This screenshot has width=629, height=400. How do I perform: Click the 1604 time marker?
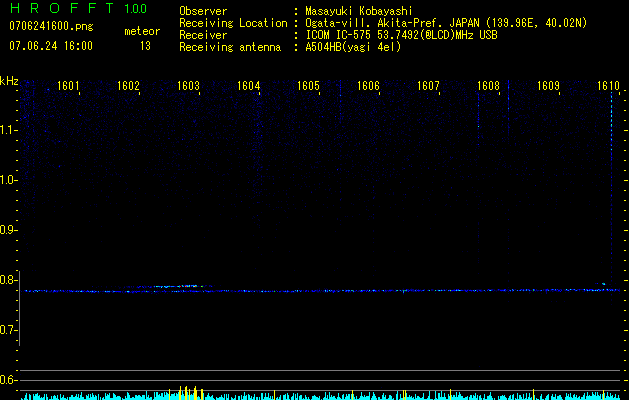tap(248, 86)
